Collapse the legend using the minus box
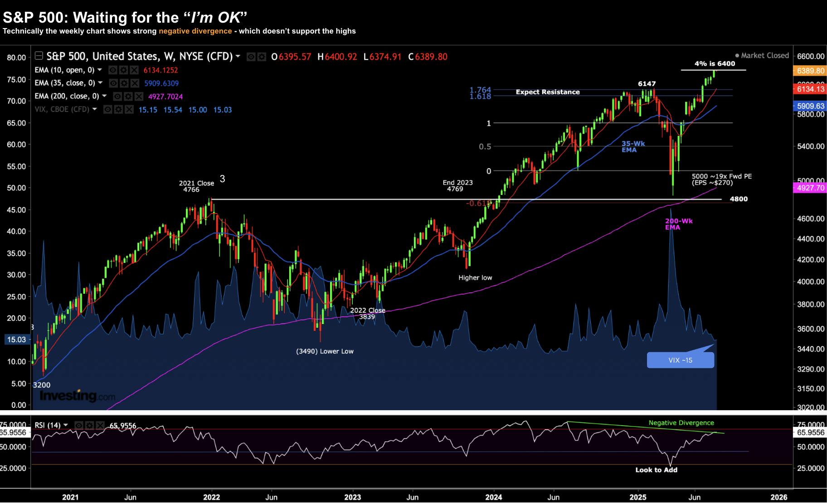 (39, 56)
